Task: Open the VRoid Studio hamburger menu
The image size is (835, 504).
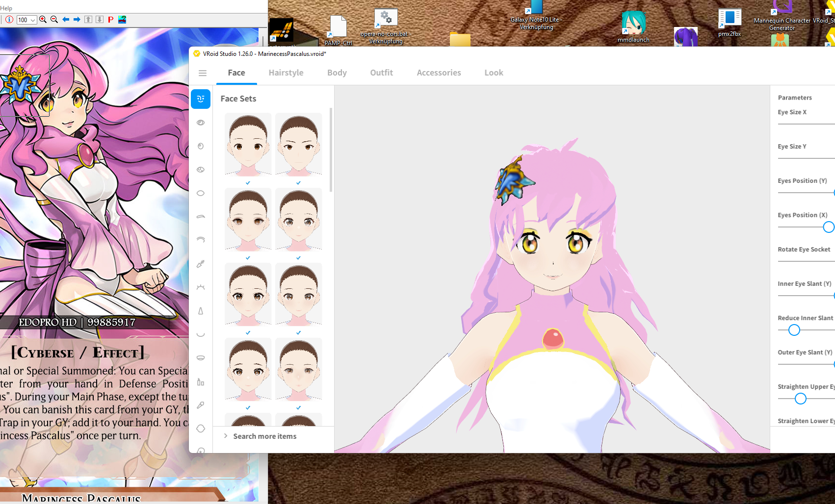Action: tap(203, 73)
